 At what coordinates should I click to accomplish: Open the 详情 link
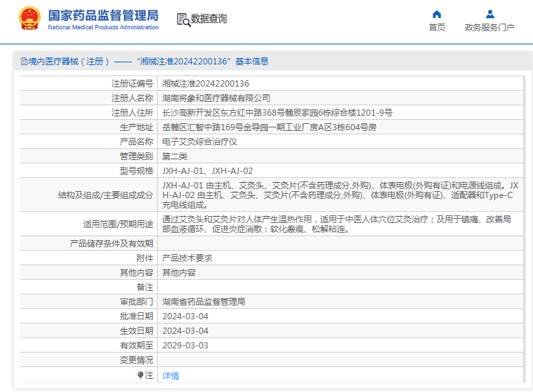[x=171, y=375]
